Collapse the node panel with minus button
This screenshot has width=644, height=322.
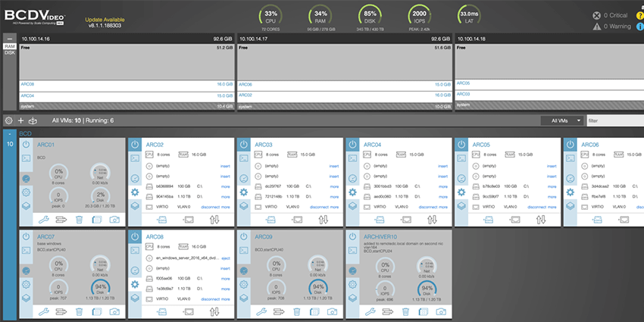pyautogui.click(x=9, y=39)
